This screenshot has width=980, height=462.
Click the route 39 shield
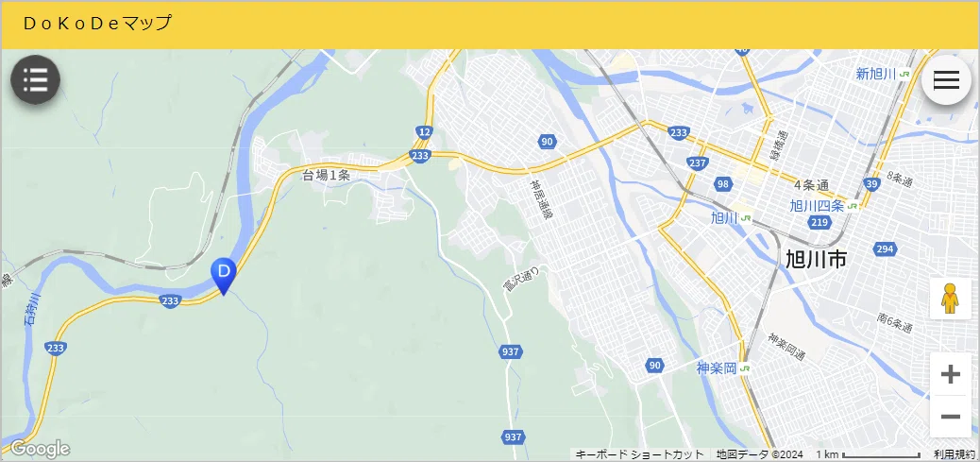(873, 183)
